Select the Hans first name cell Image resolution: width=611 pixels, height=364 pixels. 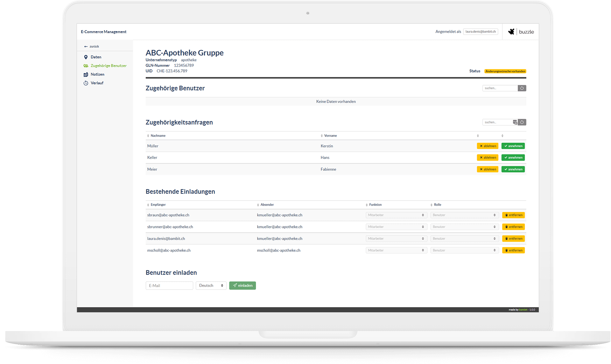(325, 157)
